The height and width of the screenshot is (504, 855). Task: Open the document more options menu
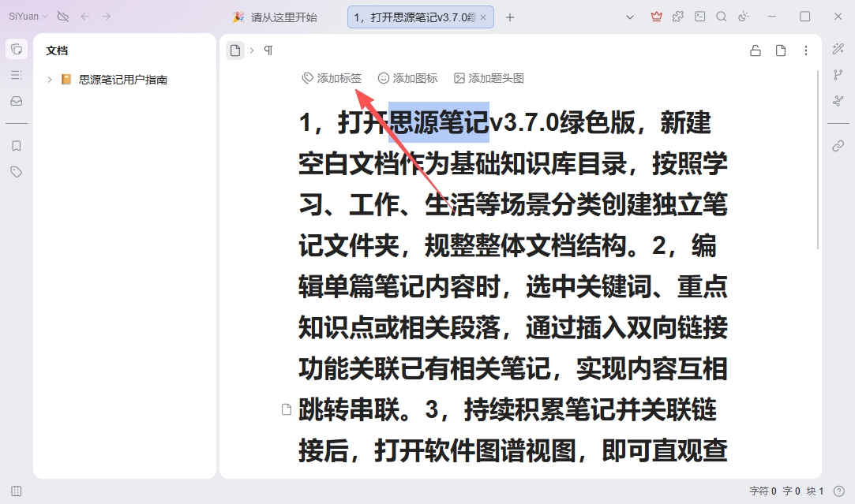pos(806,50)
